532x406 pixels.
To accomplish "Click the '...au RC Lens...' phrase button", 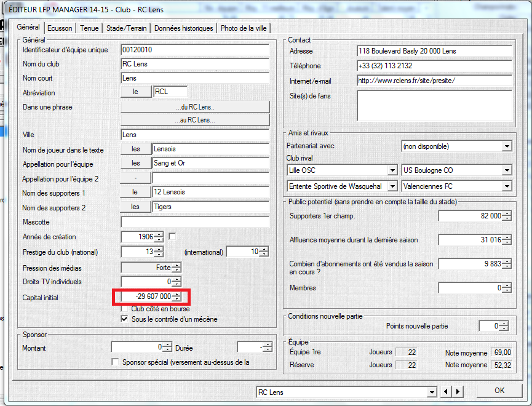I will pyautogui.click(x=195, y=120).
